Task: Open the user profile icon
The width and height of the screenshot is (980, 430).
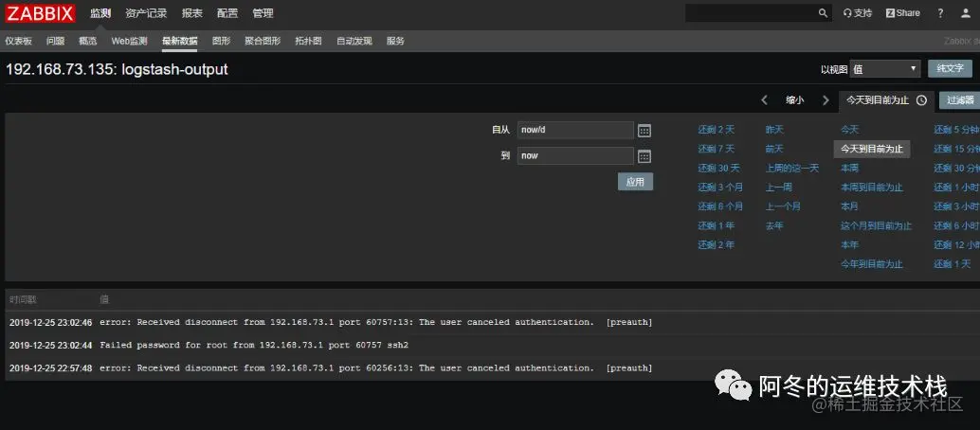Action: (966, 13)
